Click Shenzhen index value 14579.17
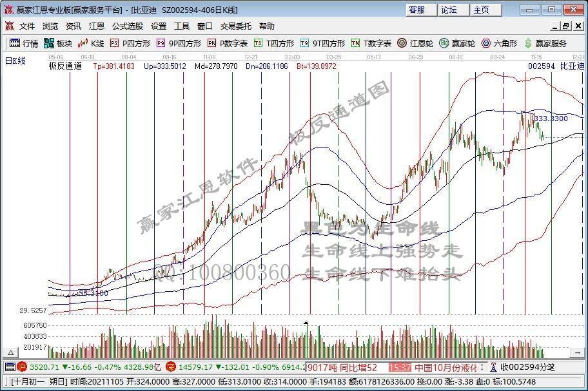 197,367
